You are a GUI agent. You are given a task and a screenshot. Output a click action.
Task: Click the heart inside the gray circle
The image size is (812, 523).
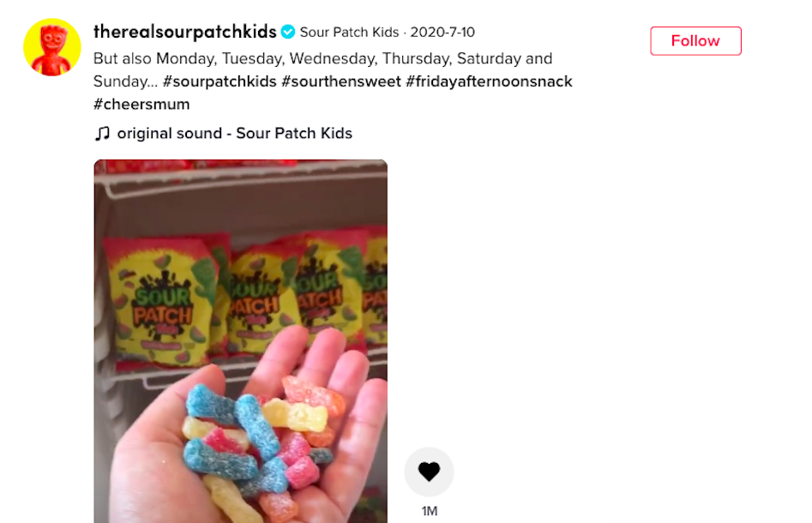pos(429,472)
